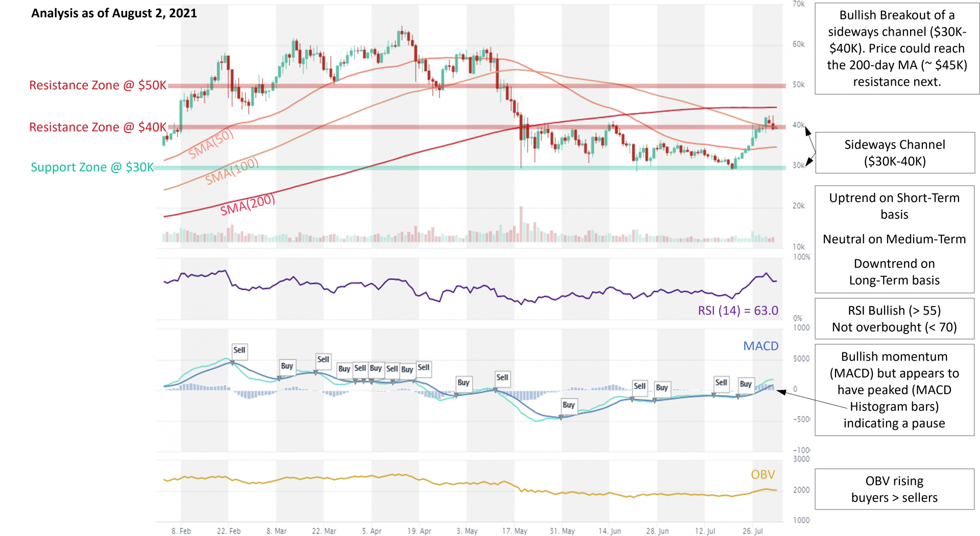Click the 10k price axis value
The image size is (980, 536).
798,247
